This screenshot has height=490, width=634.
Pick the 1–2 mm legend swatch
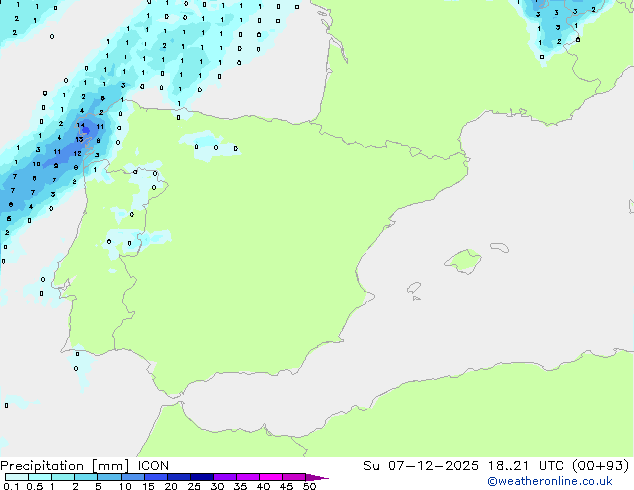63,477
